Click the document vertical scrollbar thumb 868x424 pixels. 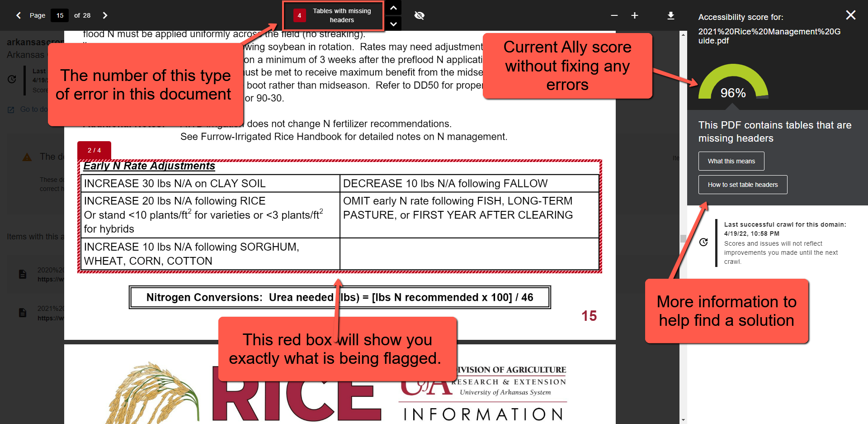pyautogui.click(x=683, y=238)
